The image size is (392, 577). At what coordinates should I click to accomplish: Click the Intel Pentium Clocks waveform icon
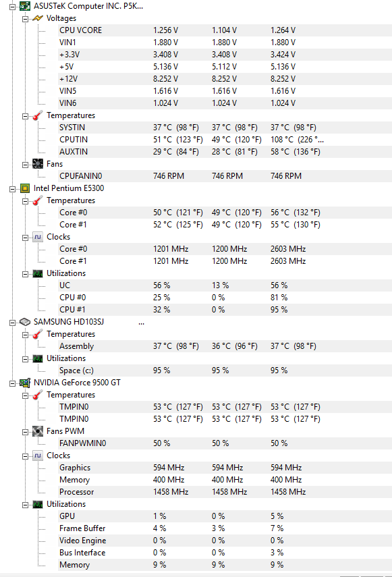pos(38,237)
